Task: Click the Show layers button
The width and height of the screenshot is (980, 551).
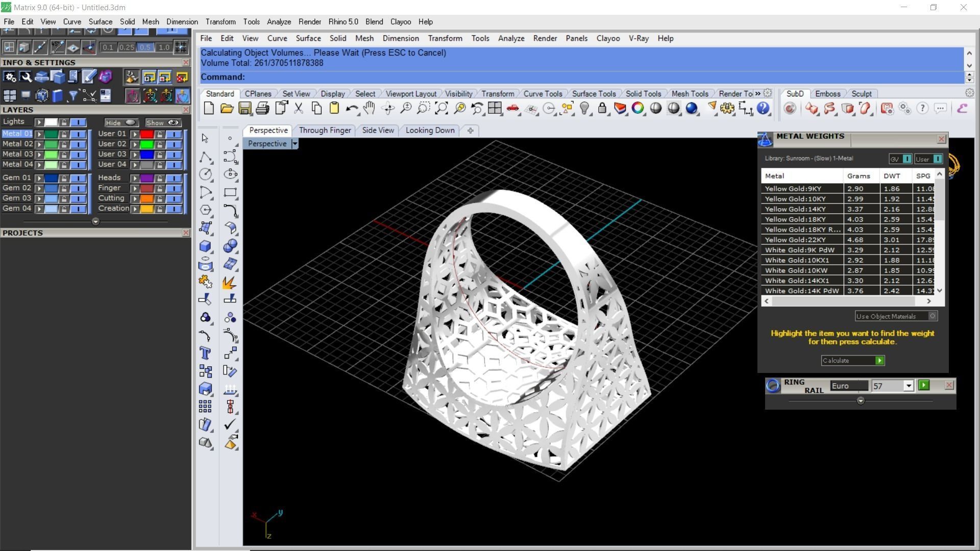Action: tap(163, 123)
